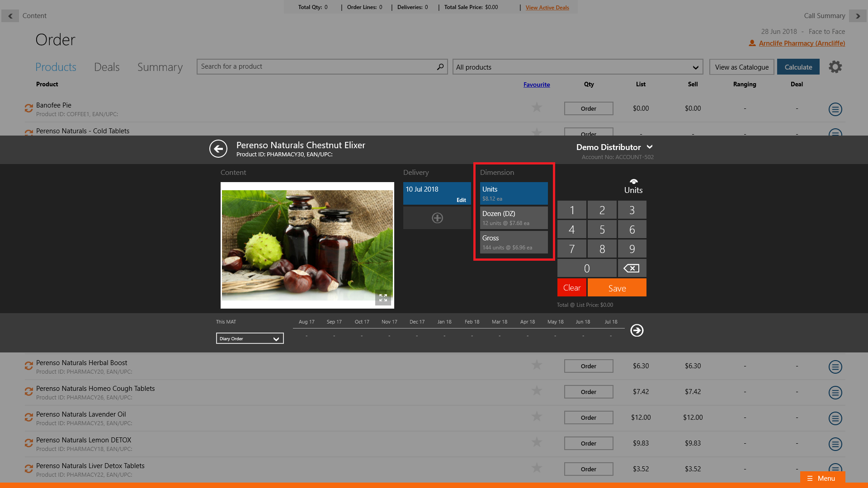Screen dimensions: 868x488
Task: Add a new delivery date
Action: pyautogui.click(x=437, y=218)
